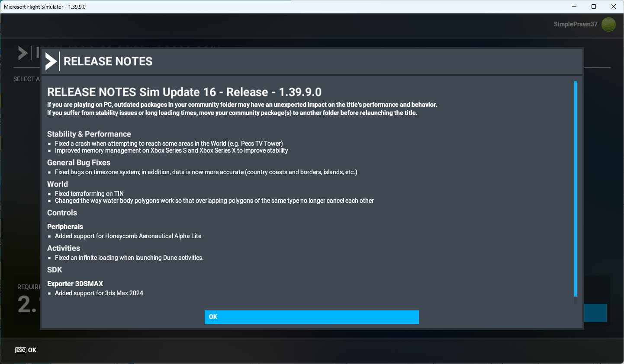Click the 3ds Max 2024 support line
Image resolution: width=624 pixels, height=364 pixels.
pos(99,293)
